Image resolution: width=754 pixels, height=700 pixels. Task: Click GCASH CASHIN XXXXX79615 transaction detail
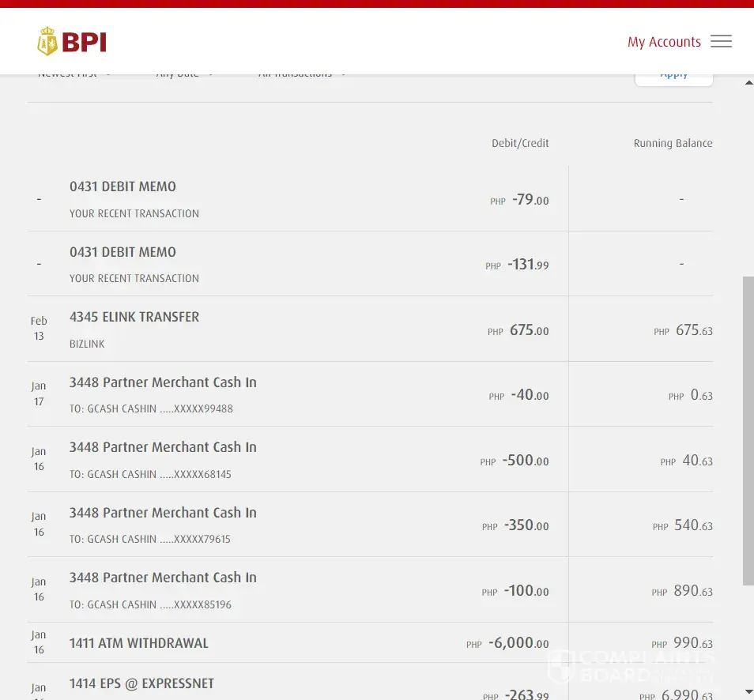150,539
